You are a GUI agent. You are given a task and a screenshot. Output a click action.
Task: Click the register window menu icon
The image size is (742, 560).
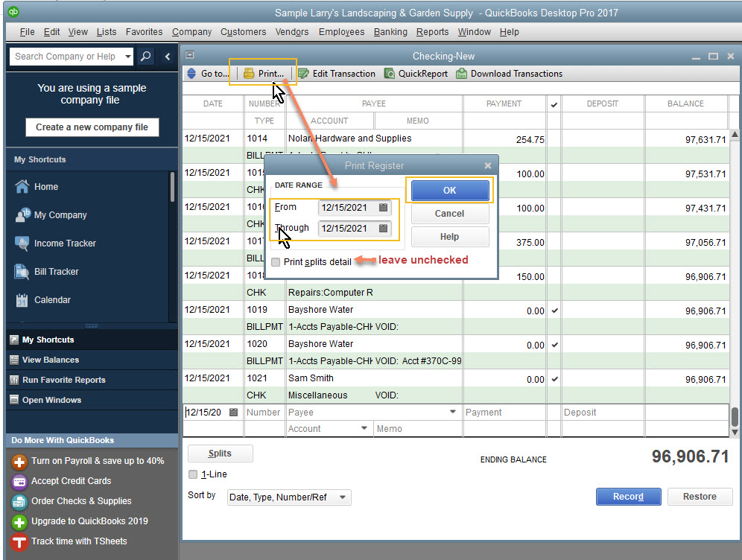[x=190, y=55]
